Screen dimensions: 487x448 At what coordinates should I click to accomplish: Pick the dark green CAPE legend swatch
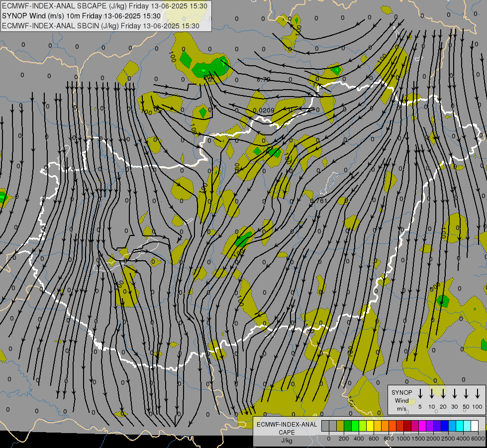(x=348, y=426)
